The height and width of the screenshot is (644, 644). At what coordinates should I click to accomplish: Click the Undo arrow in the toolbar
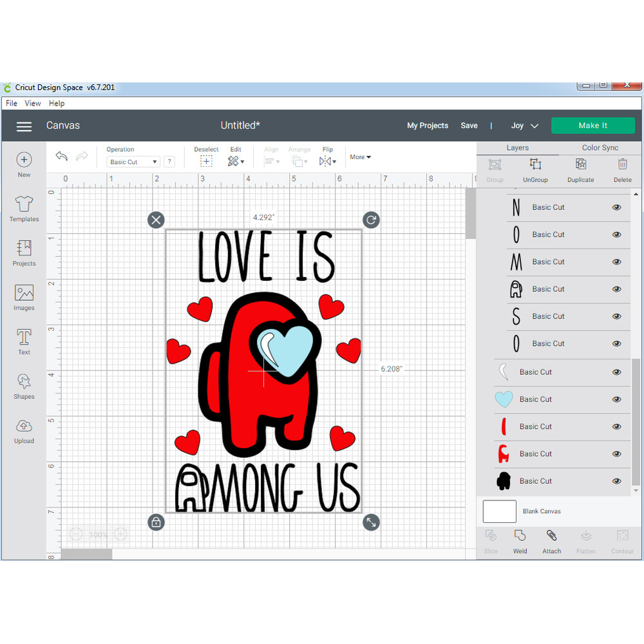(x=61, y=156)
